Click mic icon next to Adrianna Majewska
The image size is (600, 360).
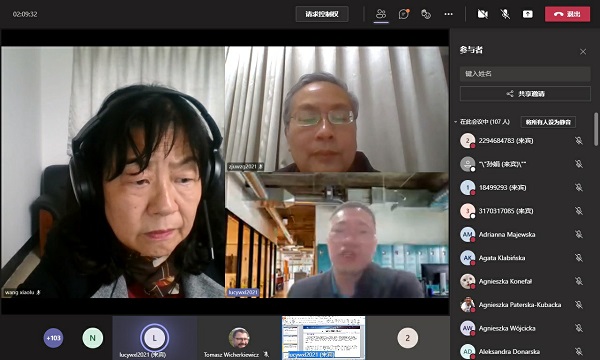[x=579, y=234]
